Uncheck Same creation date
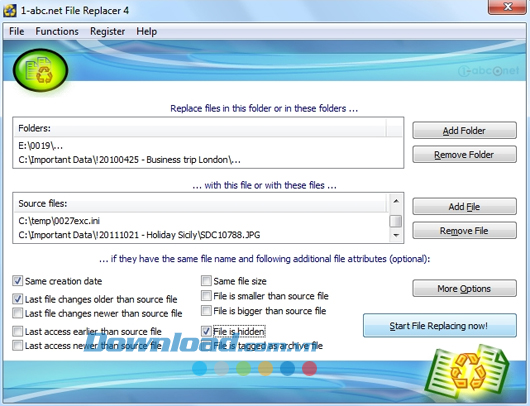This screenshot has width=530, height=406. (x=18, y=281)
